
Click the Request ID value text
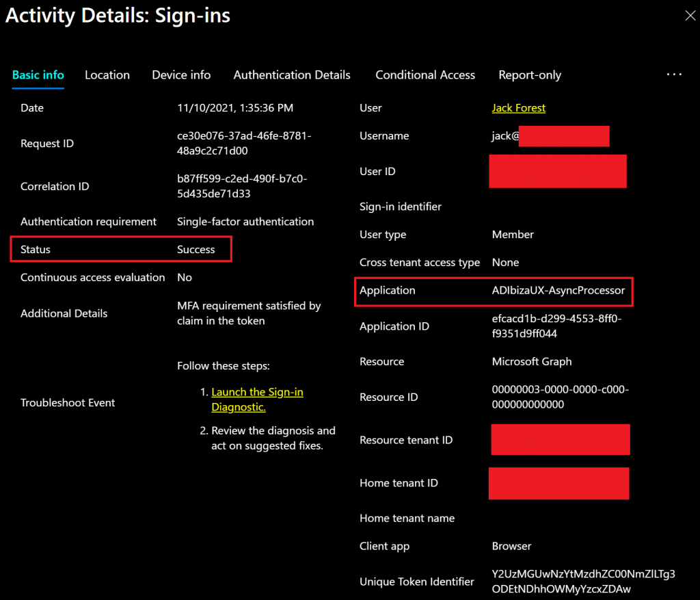(x=244, y=143)
